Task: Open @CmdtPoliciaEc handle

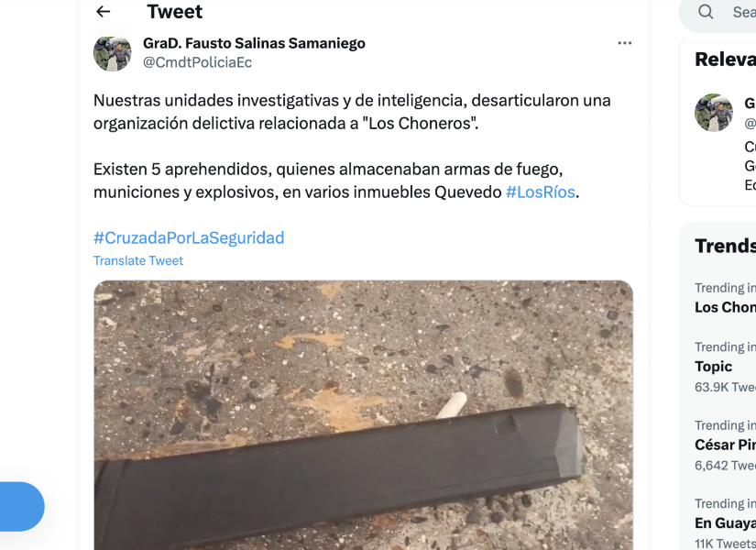Action: tap(197, 62)
